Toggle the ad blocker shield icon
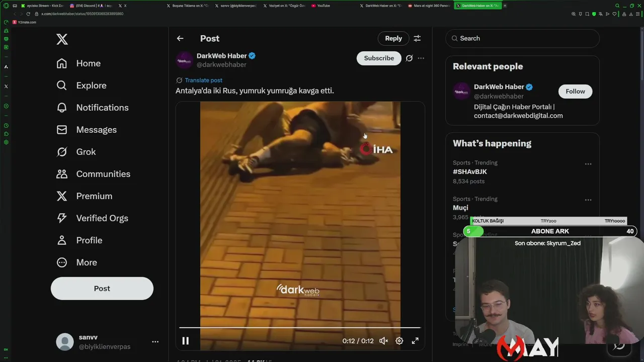 coord(594,14)
